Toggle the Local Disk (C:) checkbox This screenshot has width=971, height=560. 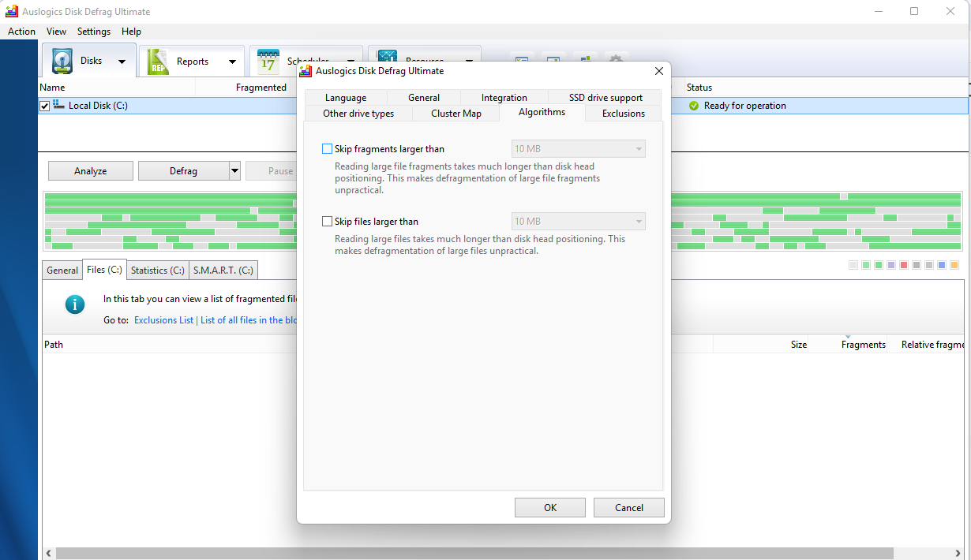[44, 106]
